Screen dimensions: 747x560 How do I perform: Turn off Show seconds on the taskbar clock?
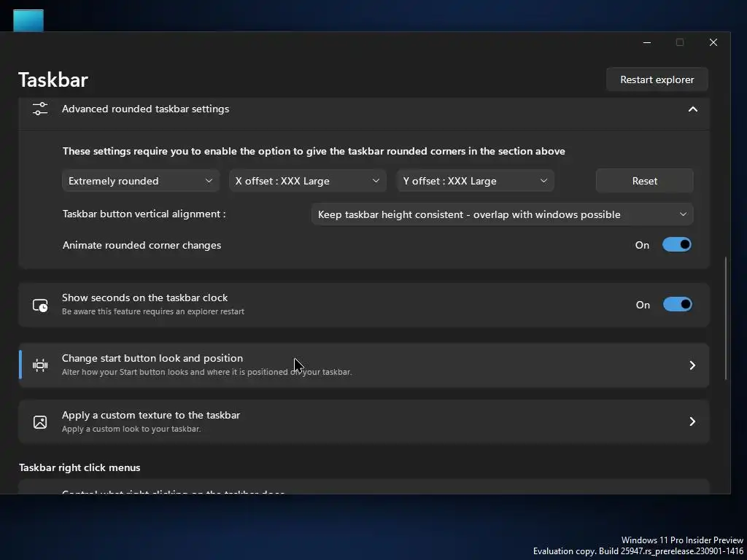(677, 305)
